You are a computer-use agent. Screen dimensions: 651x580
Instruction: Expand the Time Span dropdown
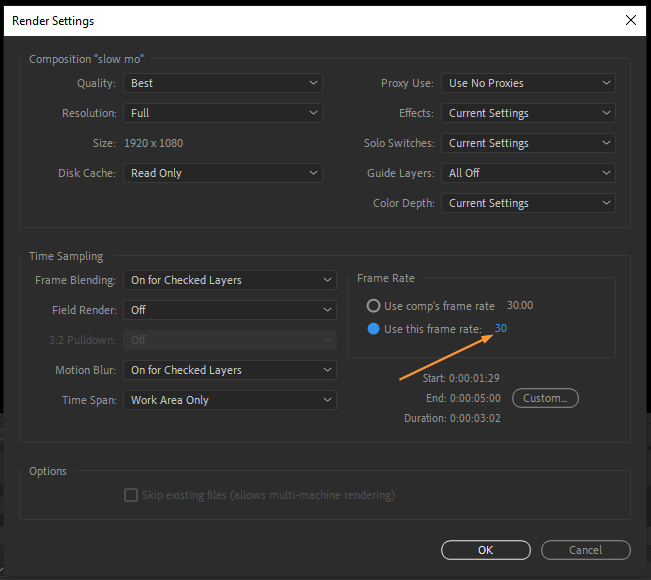coord(230,400)
